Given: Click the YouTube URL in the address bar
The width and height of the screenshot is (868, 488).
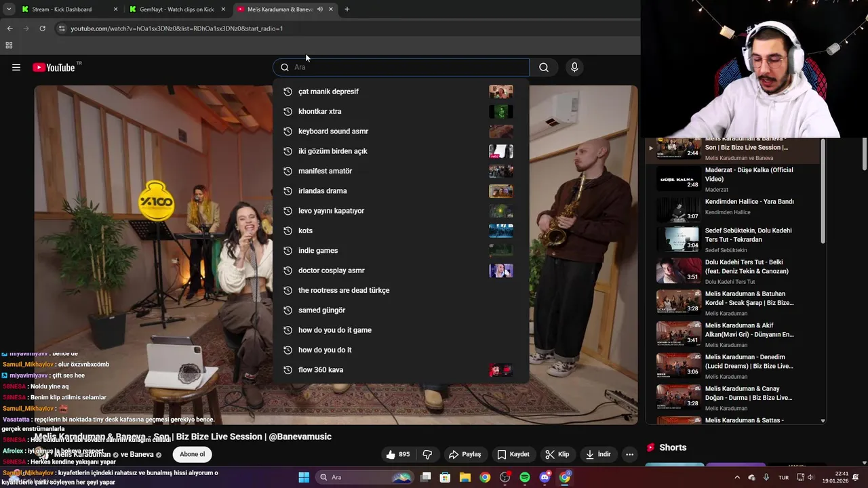Looking at the screenshot, I should click(x=176, y=28).
